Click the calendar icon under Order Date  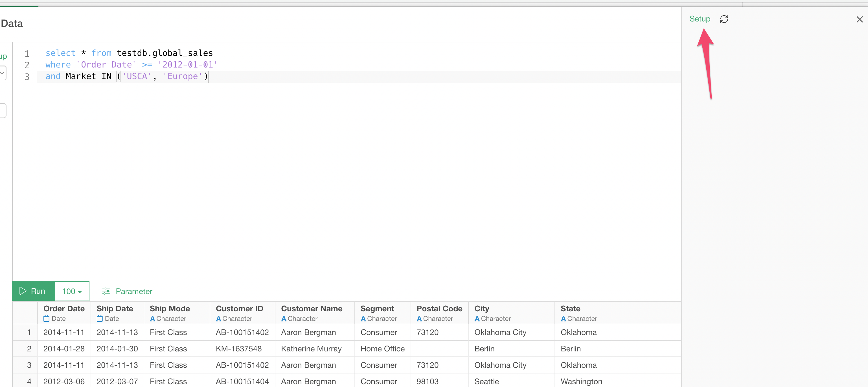[x=47, y=319]
